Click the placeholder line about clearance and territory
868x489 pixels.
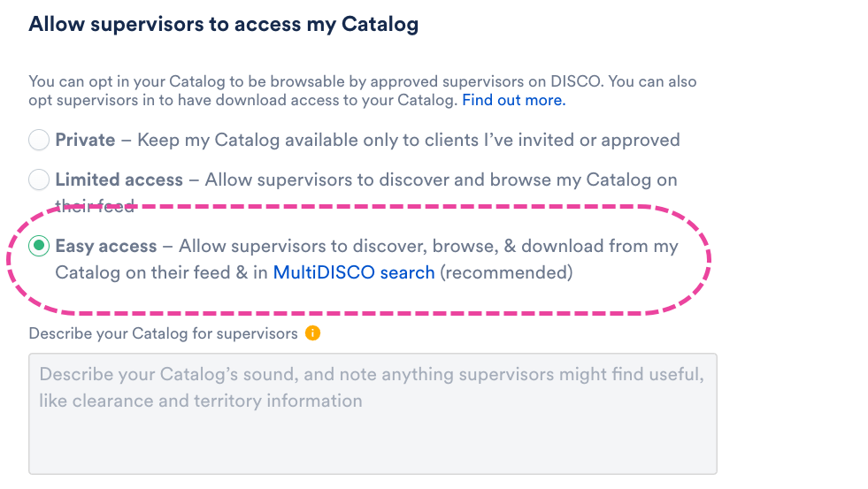coord(200,401)
